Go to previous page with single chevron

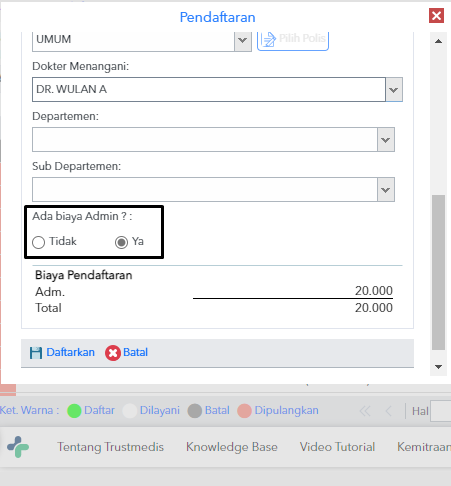click(x=389, y=411)
